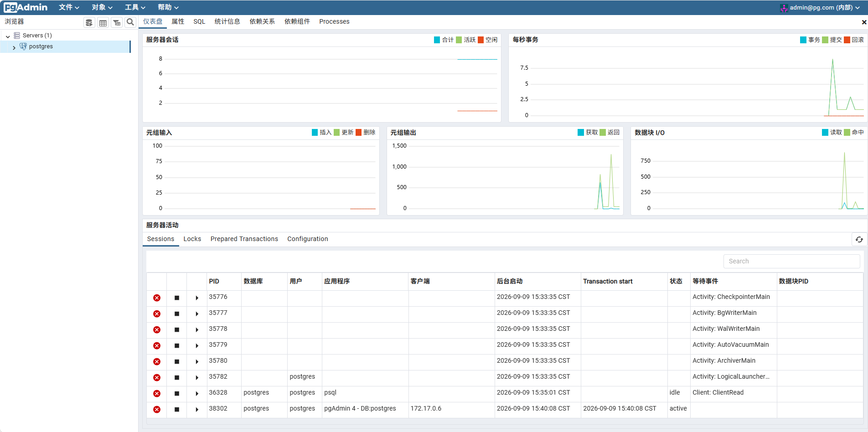Cancel active query for PID 35782

click(x=177, y=378)
